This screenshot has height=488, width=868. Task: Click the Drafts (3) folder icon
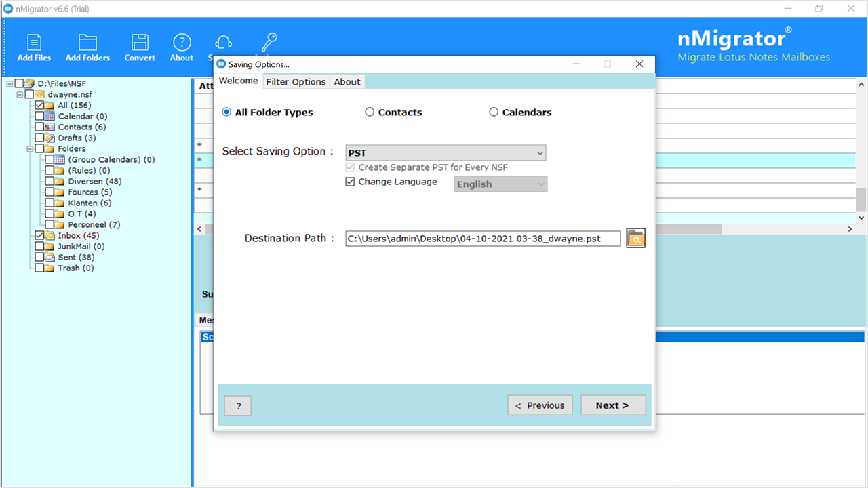point(50,138)
